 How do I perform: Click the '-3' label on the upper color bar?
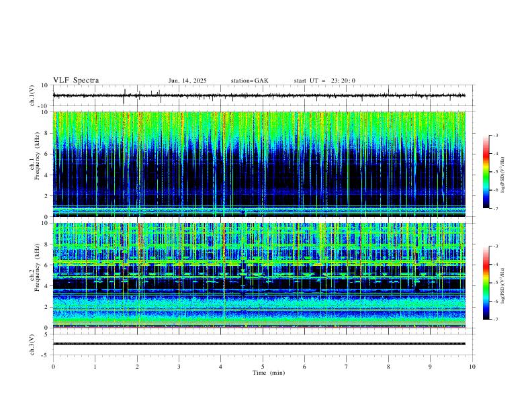[x=495, y=135]
